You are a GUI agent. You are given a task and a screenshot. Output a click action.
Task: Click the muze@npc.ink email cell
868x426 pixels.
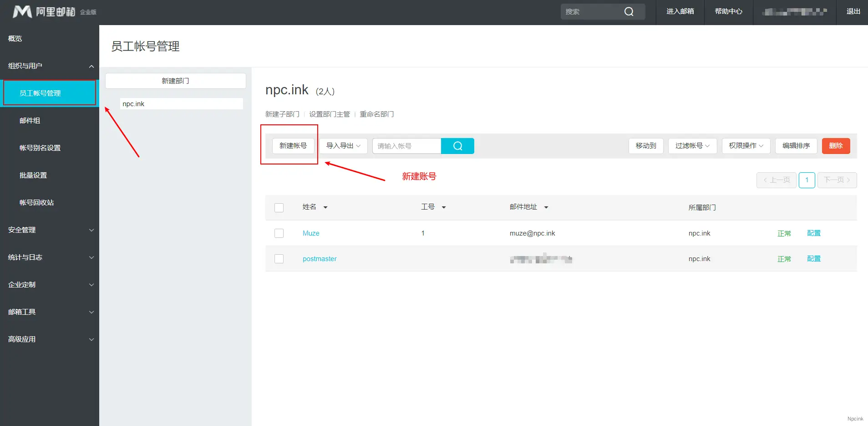532,233
